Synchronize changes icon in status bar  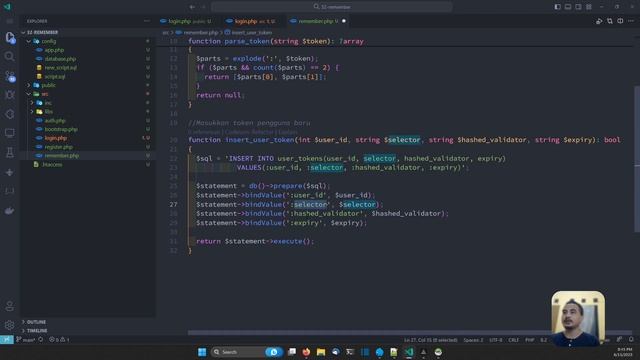click(x=41, y=340)
